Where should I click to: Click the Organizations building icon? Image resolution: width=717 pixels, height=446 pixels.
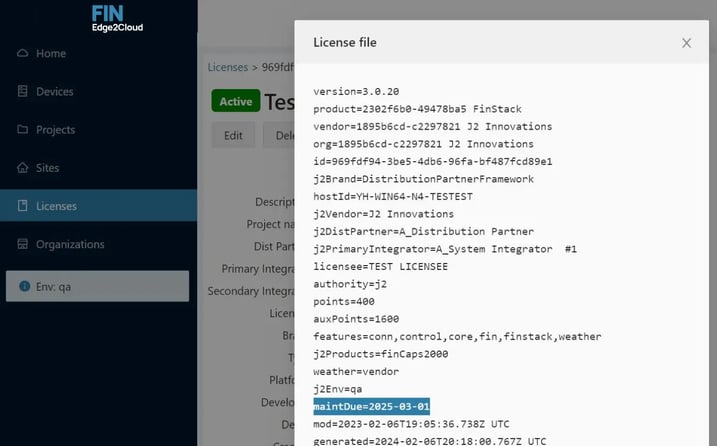click(22, 244)
